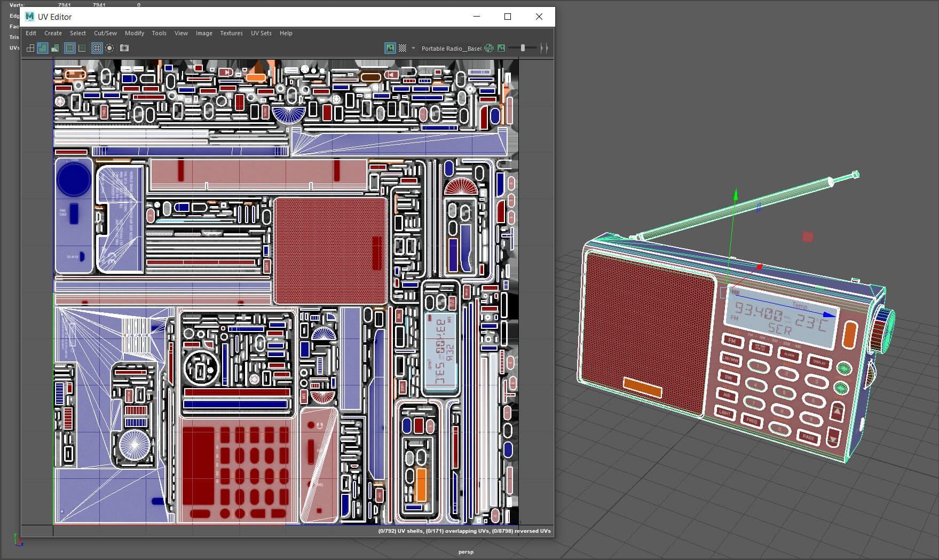Screen dimensions: 939x560
Task: Click the Modify menu
Action: [135, 33]
